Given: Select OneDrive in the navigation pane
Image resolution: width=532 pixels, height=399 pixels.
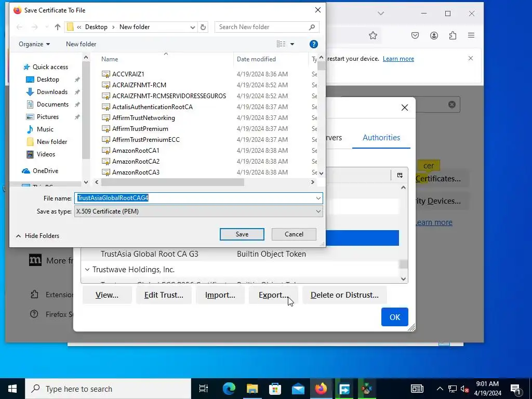Looking at the screenshot, I should (45, 171).
